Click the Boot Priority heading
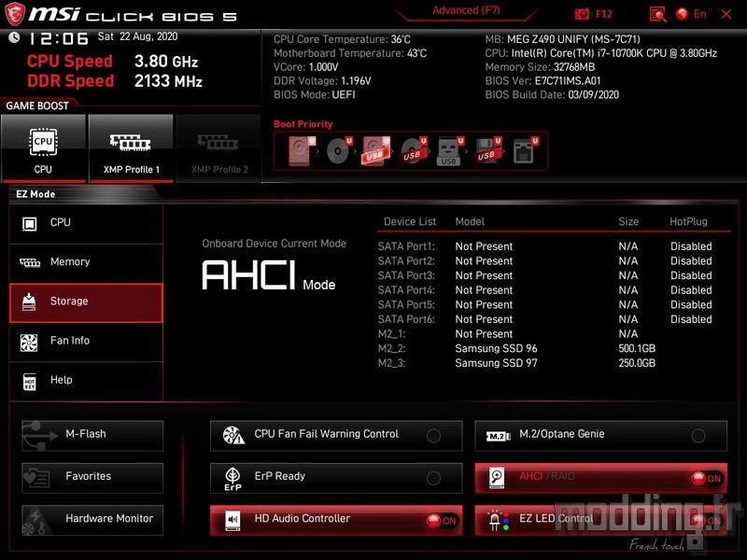This screenshot has height=560, width=747. click(303, 124)
